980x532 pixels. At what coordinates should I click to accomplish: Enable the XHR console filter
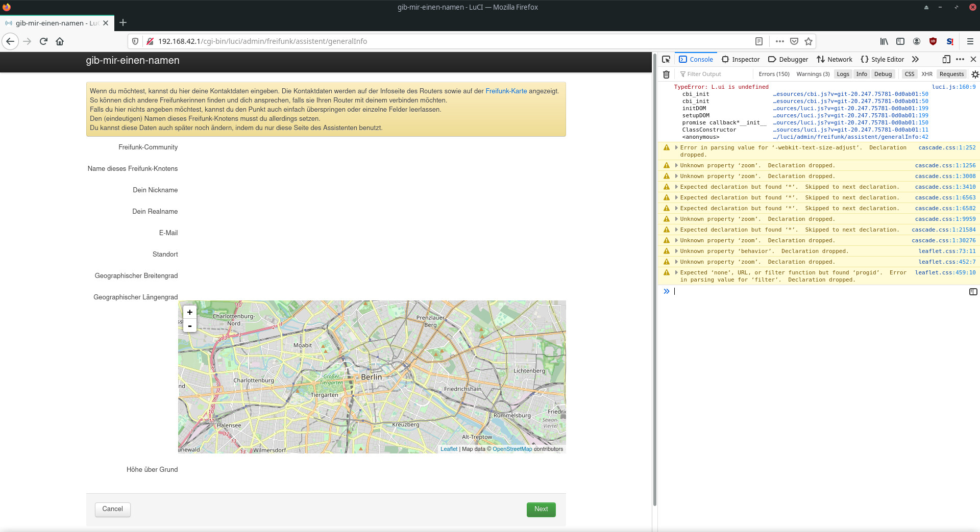click(x=927, y=74)
